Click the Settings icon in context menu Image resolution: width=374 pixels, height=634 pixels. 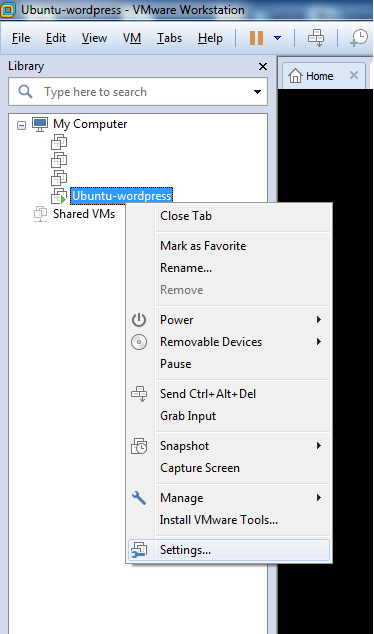pyautogui.click(x=139, y=550)
